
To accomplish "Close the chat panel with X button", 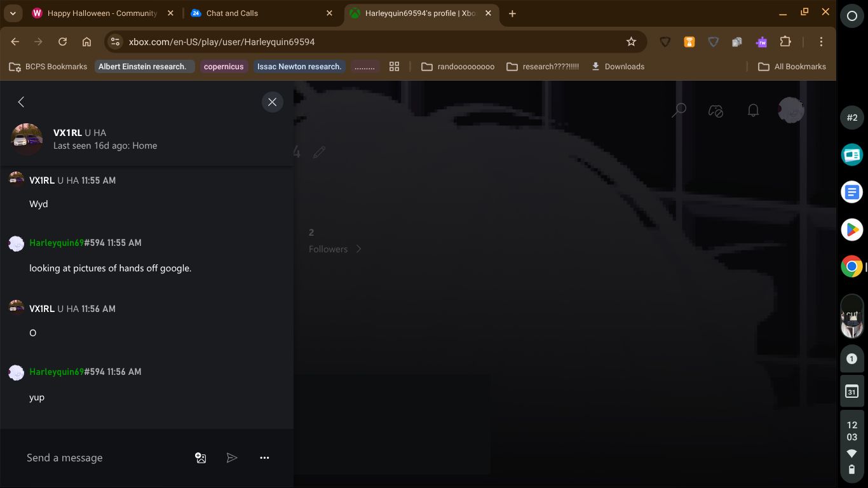I will pyautogui.click(x=272, y=102).
